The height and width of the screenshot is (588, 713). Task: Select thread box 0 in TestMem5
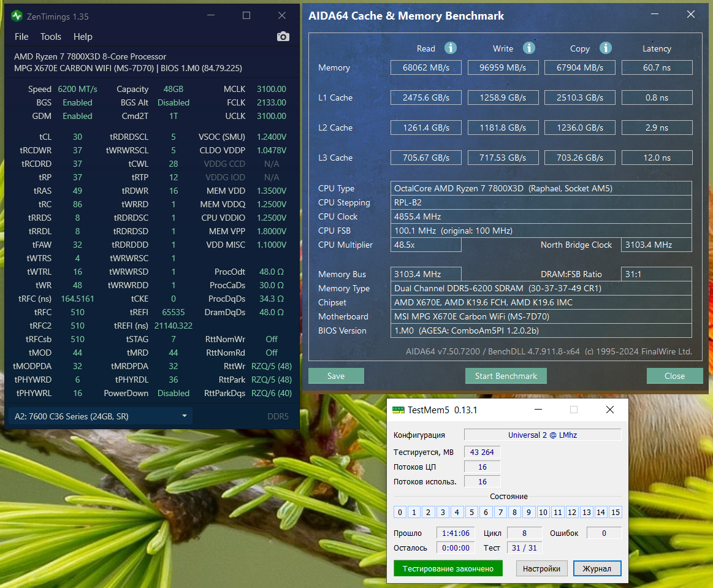click(x=400, y=512)
